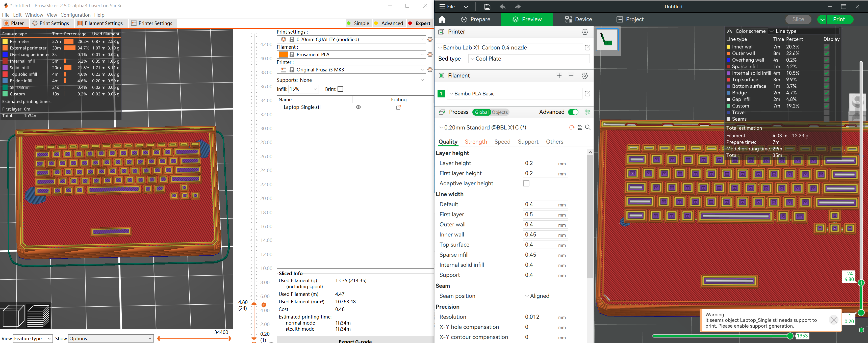The width and height of the screenshot is (868, 343).
Task: Click the Undo arrow in Bambu Studio toolbar
Action: 502,6
